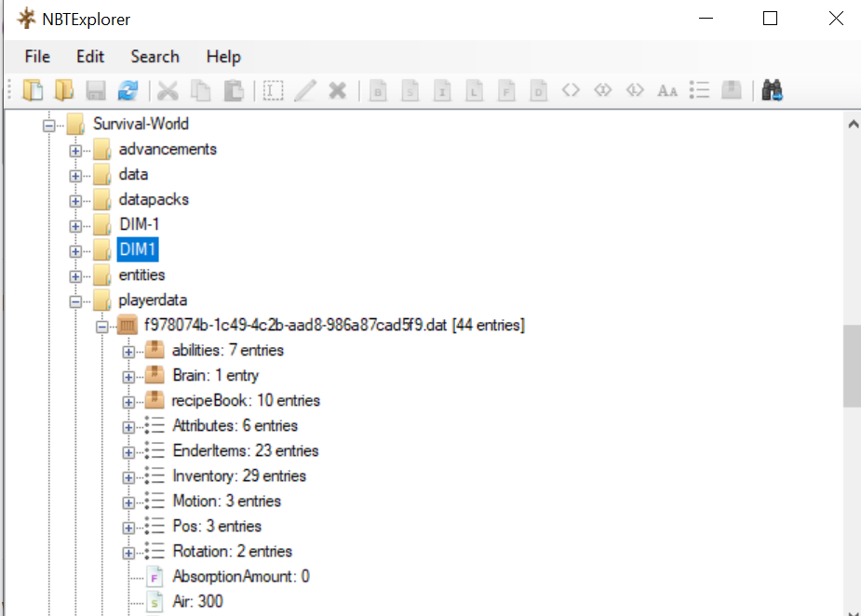Screen dimensions: 861x616
Task: Click the Delete tag X icon
Action: [337, 90]
